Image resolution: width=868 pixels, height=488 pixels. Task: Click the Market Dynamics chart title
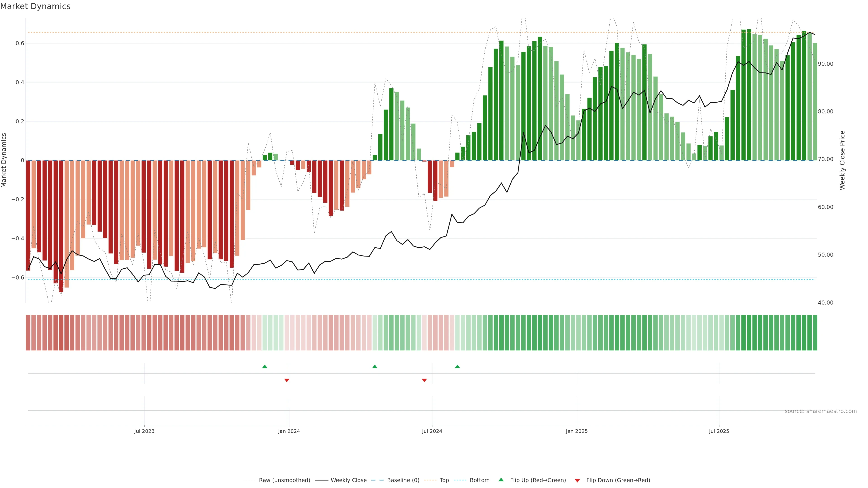click(35, 6)
